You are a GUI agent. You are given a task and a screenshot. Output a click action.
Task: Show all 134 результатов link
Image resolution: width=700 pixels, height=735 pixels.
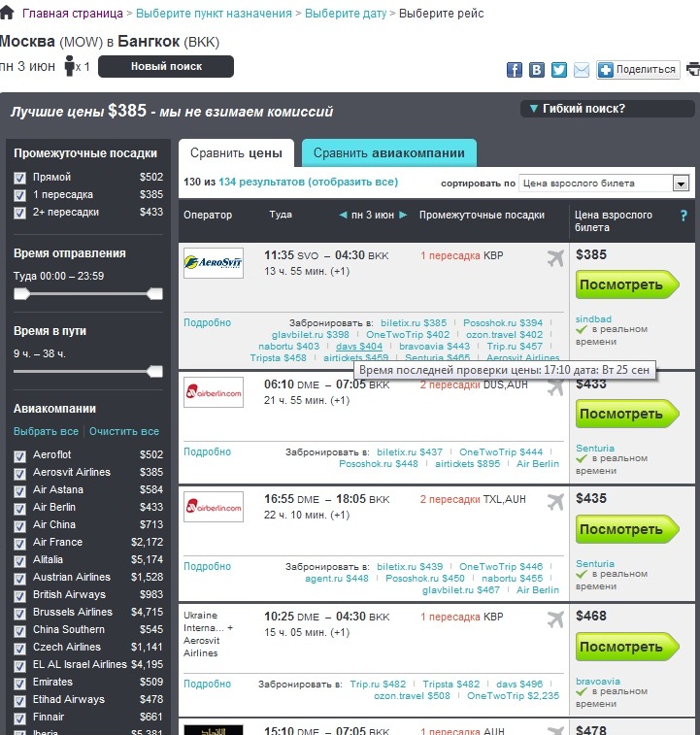click(308, 182)
